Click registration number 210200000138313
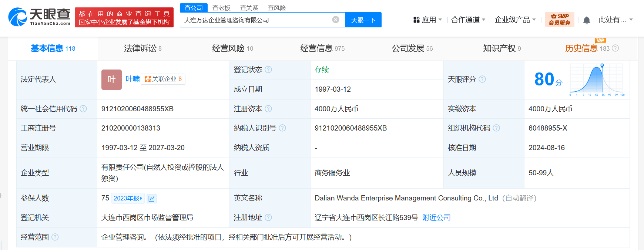The height and width of the screenshot is (250, 644). [x=131, y=128]
